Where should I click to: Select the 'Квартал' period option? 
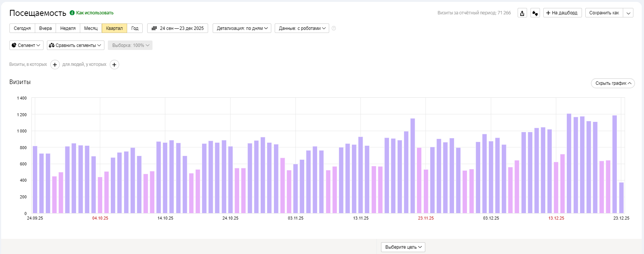pyautogui.click(x=114, y=28)
